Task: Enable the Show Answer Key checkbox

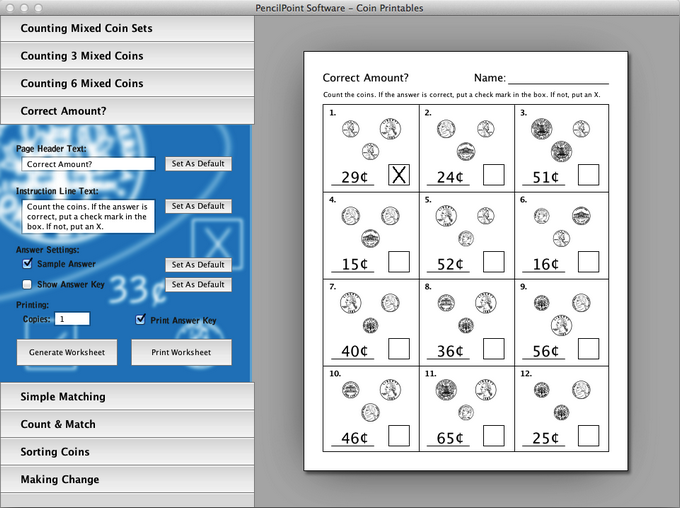Action: (x=28, y=285)
